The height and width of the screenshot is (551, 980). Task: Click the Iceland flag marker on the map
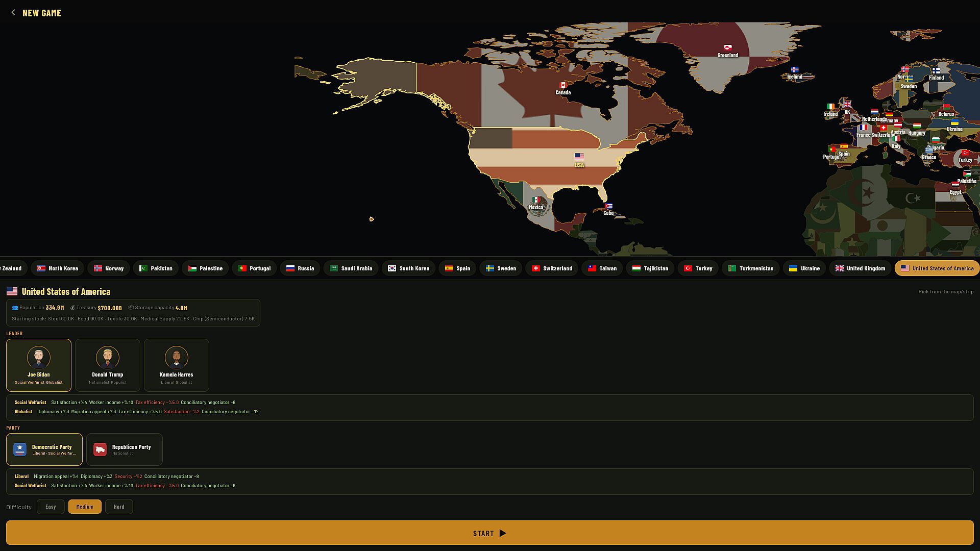pyautogui.click(x=795, y=70)
